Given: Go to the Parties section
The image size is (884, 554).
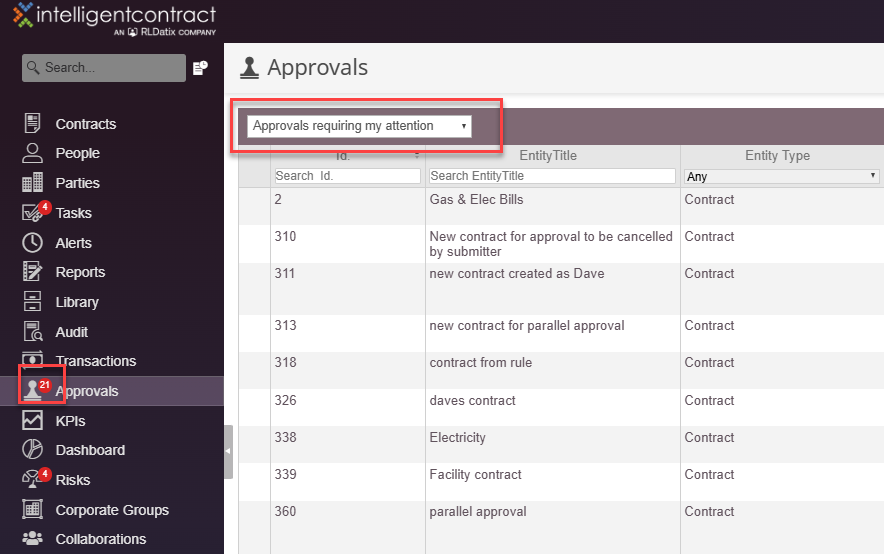Looking at the screenshot, I should pos(77,183).
